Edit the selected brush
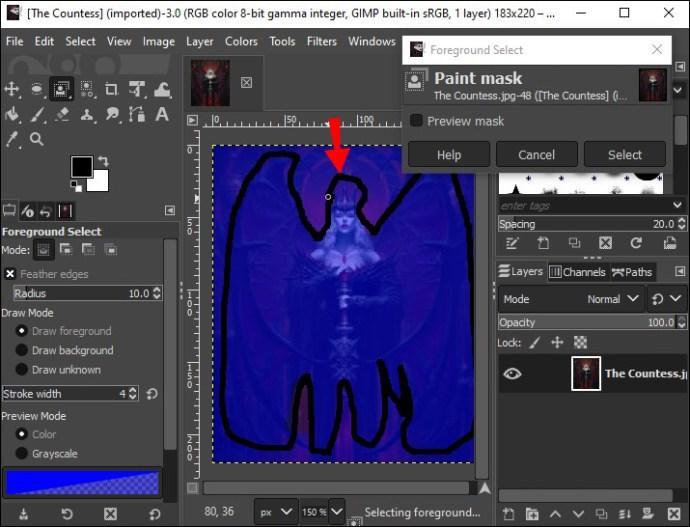This screenshot has height=527, width=690. 512,243
